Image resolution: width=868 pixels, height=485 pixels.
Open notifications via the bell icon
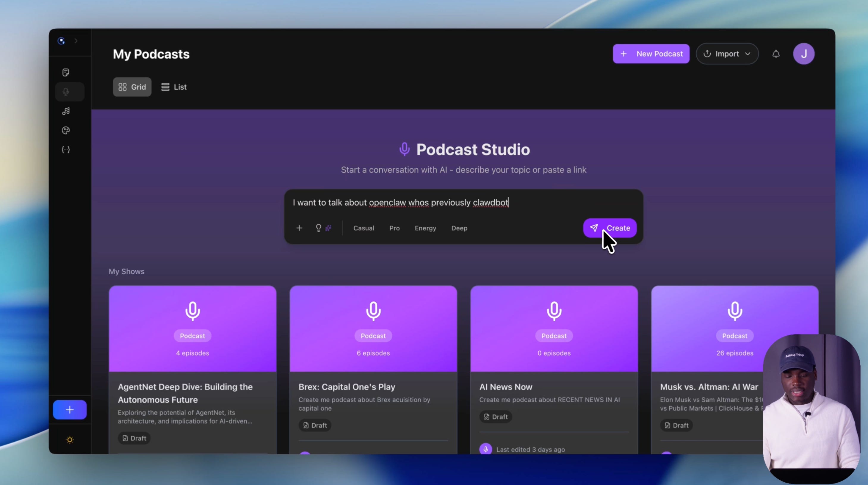[776, 54]
